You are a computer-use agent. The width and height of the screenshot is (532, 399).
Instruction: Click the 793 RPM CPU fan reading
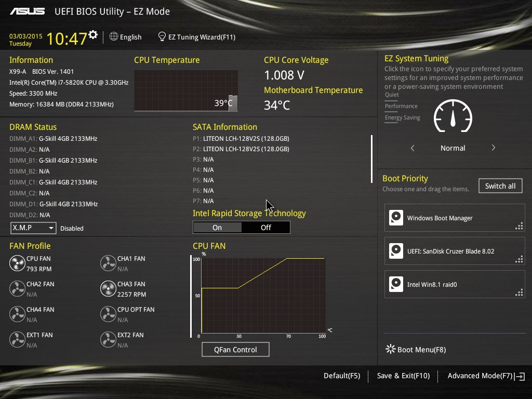click(39, 269)
